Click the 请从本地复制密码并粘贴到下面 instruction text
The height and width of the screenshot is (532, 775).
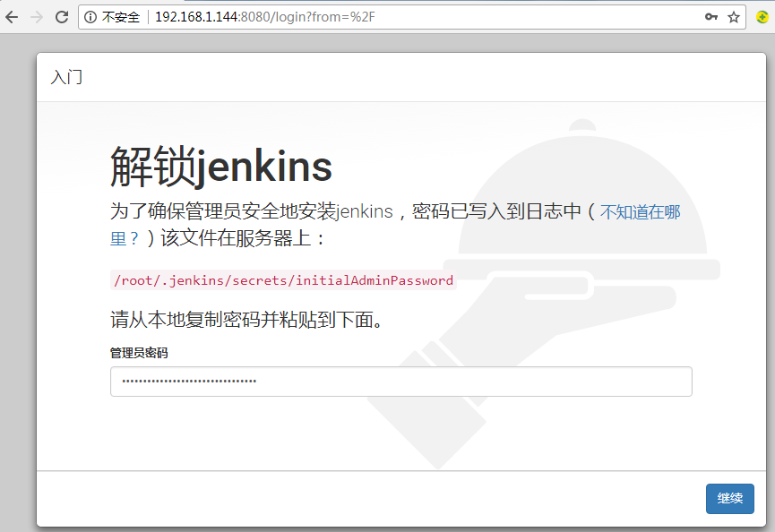(246, 320)
